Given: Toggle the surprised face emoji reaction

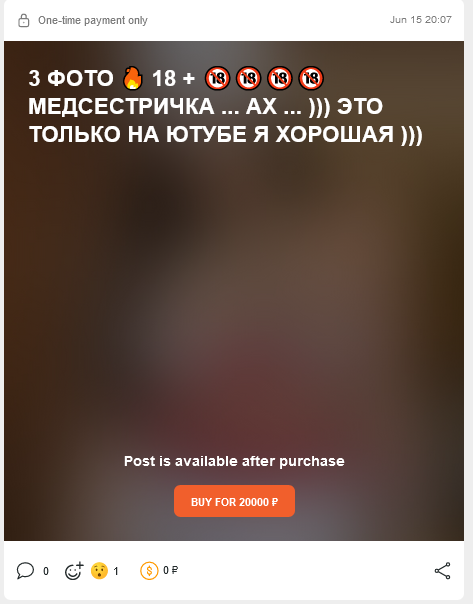Looking at the screenshot, I should click(99, 570).
